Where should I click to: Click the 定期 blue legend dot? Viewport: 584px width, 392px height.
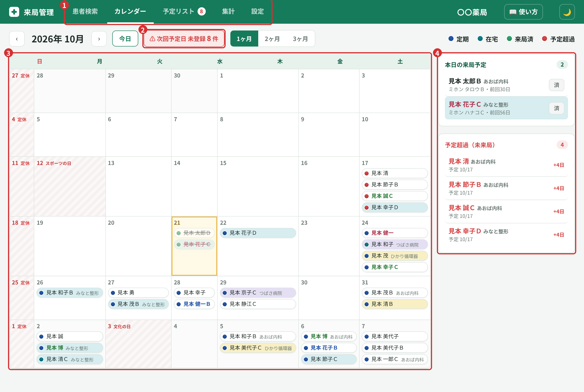coord(451,39)
